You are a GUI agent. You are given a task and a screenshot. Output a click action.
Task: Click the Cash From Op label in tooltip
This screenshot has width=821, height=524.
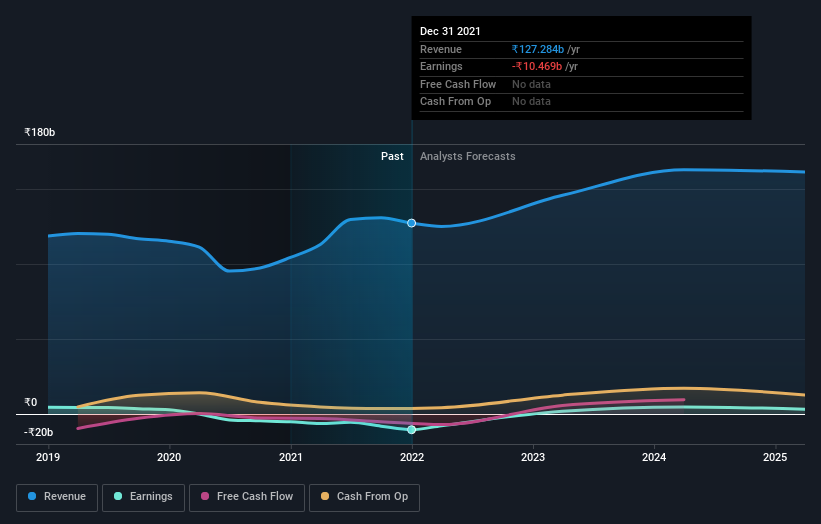coord(456,102)
